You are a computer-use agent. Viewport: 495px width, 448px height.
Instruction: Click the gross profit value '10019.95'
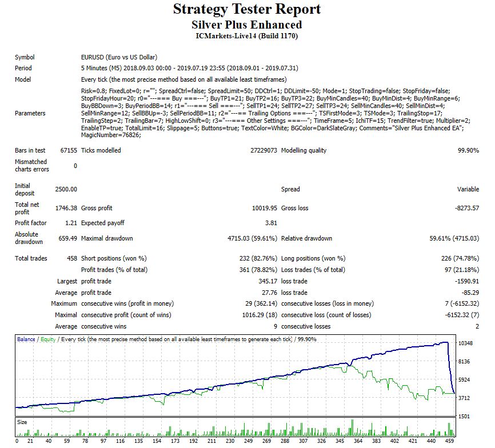point(265,208)
